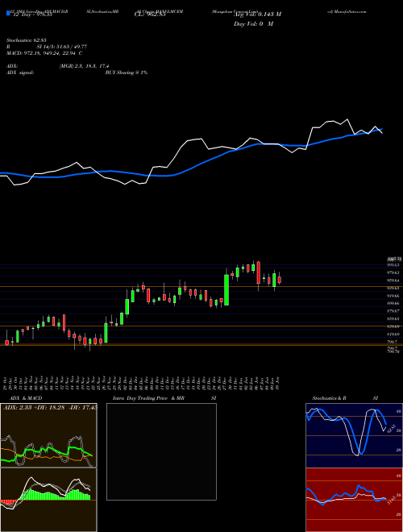Click the tallest green candlestick in the price chart

(x=226, y=289)
